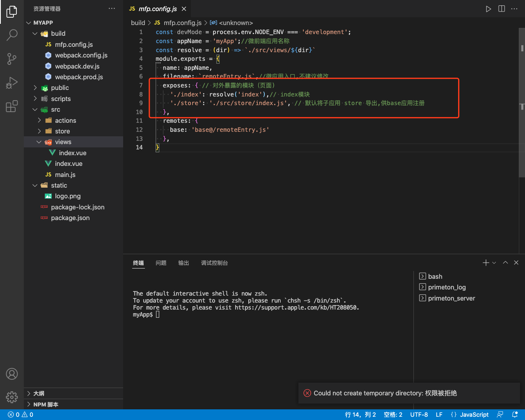Toggle terminal panel maximized size
This screenshot has height=420, width=525.
[x=505, y=263]
